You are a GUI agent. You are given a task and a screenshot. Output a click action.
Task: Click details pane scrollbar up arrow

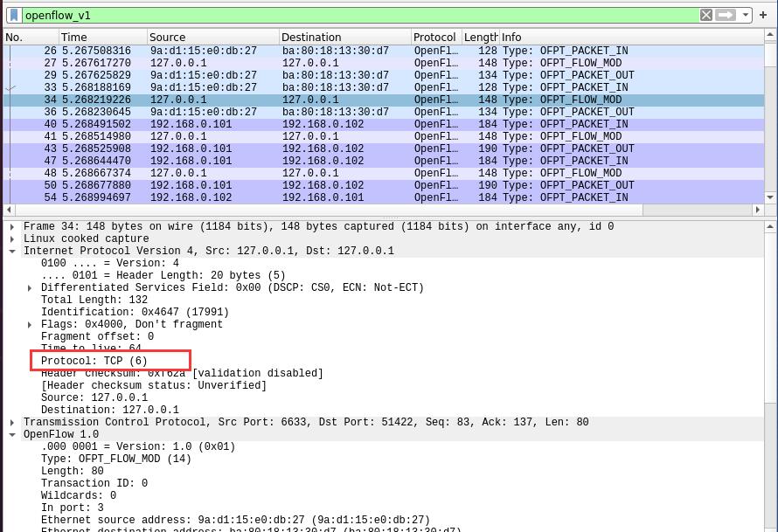click(x=770, y=226)
